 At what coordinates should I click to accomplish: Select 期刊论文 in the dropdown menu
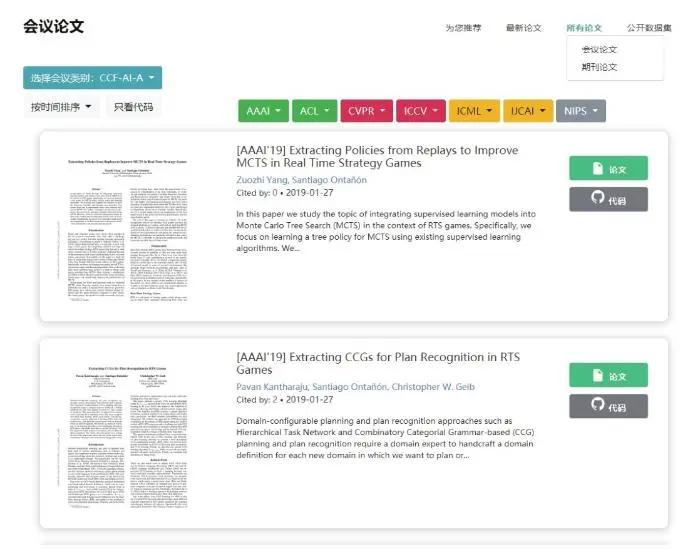point(599,67)
